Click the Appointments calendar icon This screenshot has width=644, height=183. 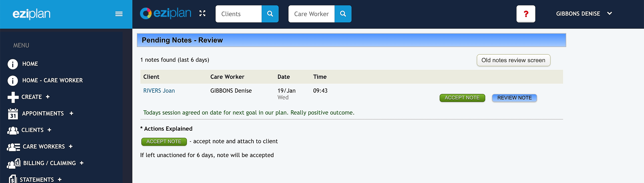(13, 114)
